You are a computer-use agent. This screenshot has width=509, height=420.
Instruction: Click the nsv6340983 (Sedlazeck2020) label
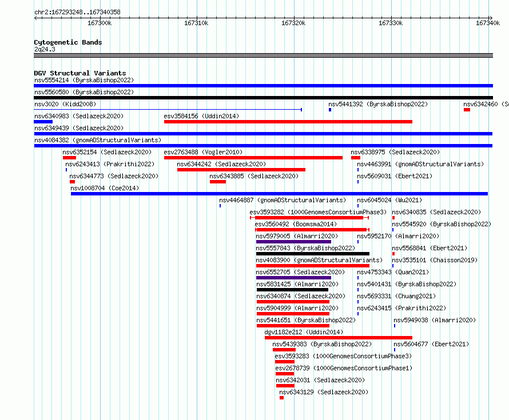tap(79, 116)
